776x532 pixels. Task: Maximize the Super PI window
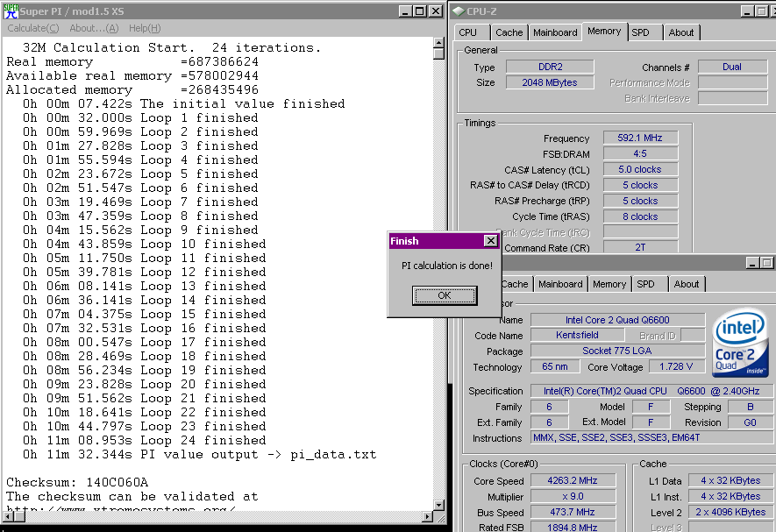click(420, 11)
